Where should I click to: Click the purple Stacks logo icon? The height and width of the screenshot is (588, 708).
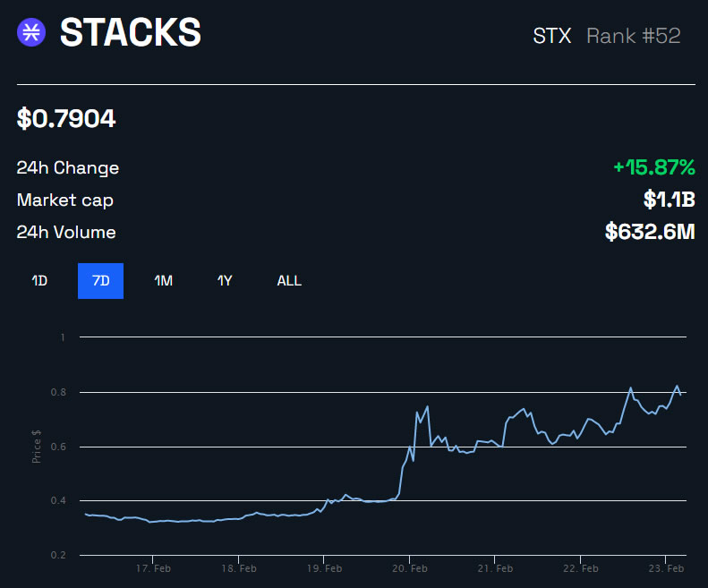(32, 33)
